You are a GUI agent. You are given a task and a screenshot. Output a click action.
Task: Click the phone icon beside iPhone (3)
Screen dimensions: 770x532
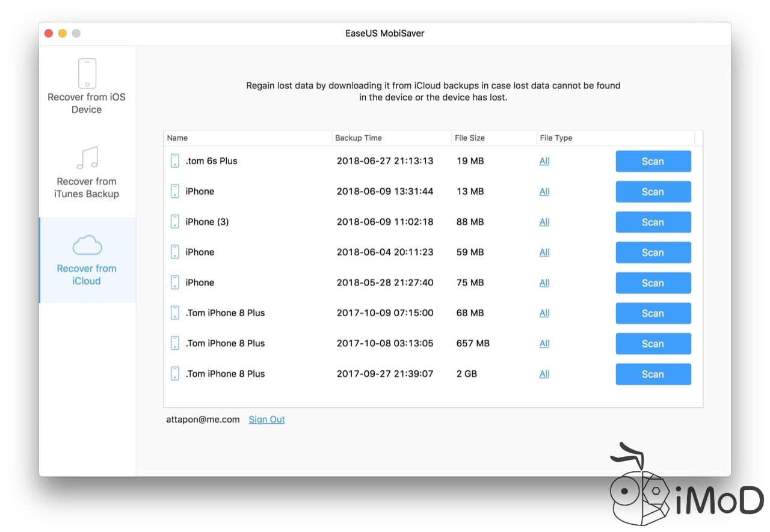click(x=175, y=221)
